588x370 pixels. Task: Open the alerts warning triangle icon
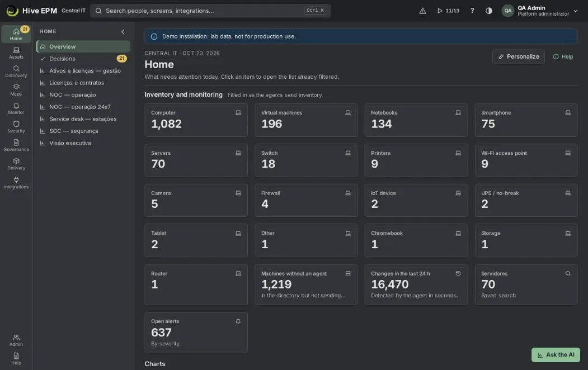pos(422,11)
